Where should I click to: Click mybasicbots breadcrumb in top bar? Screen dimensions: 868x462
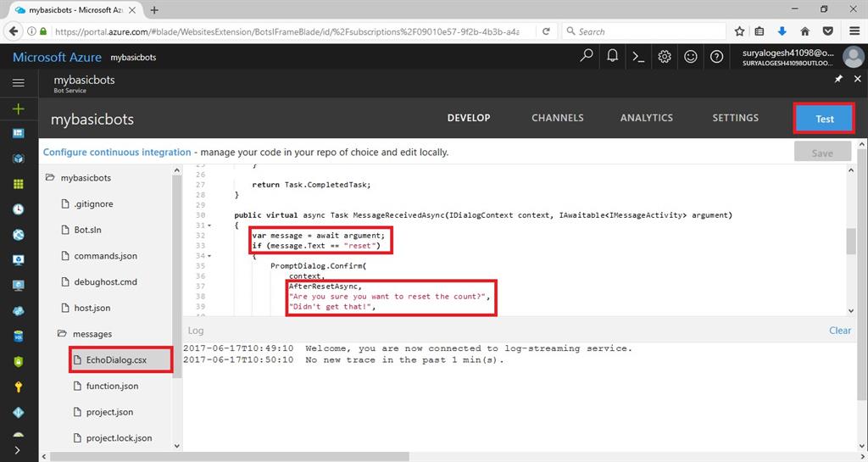click(x=133, y=58)
